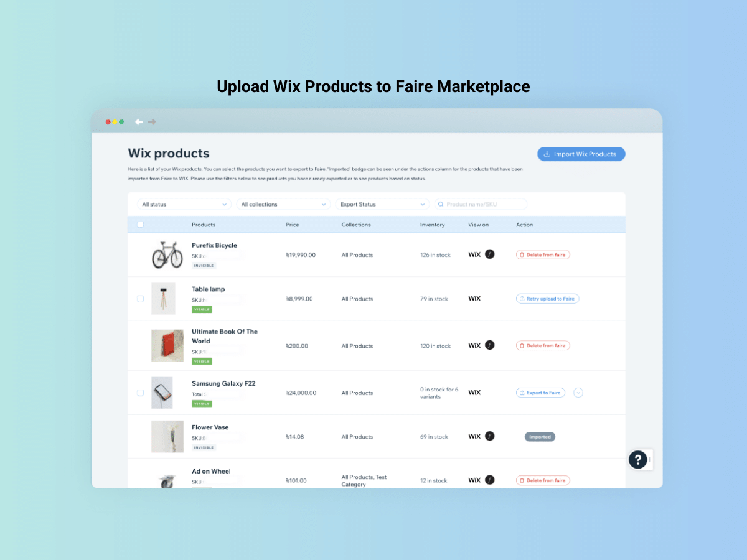Click the Purefix Bicycle thumbnail
This screenshot has height=560, width=747.
click(167, 254)
